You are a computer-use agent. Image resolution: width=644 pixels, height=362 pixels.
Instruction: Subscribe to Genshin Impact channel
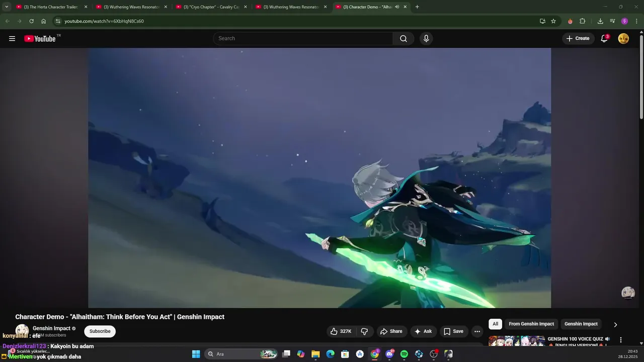(100, 331)
